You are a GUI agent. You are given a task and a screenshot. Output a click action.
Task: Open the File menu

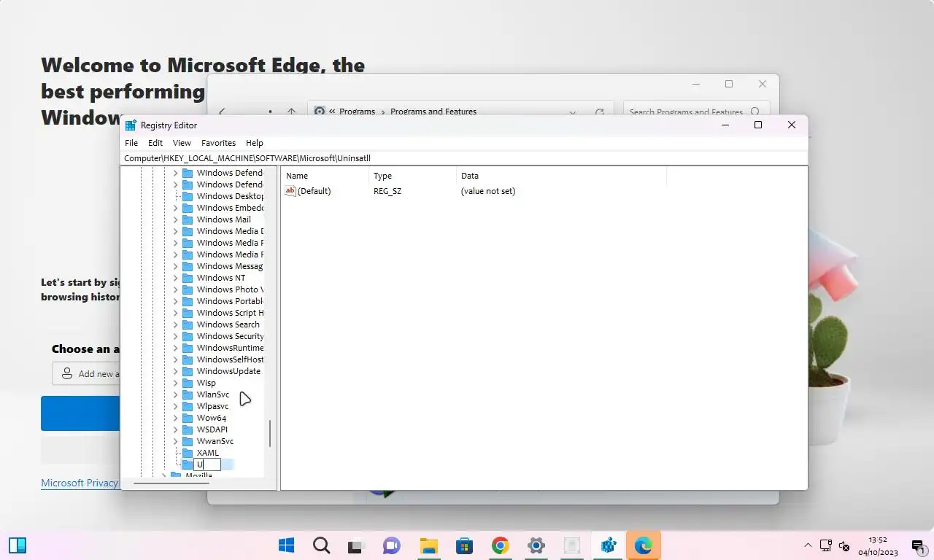point(131,143)
